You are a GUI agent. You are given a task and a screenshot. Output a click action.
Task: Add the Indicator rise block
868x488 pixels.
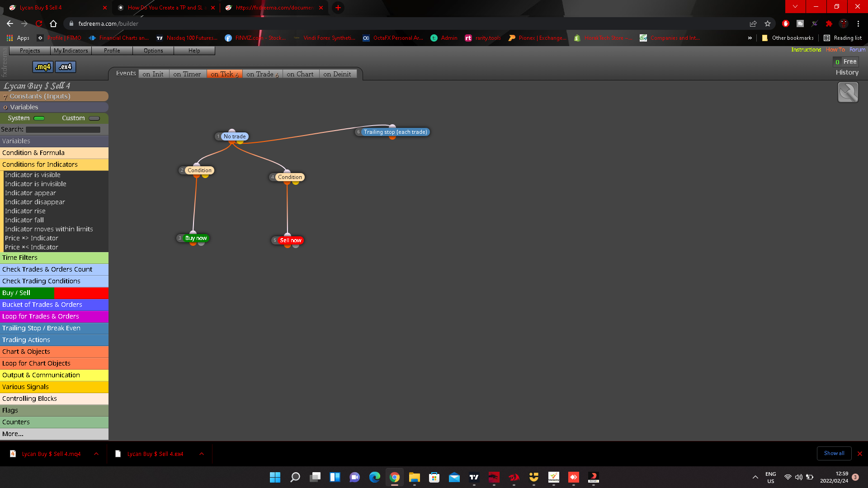click(25, 211)
